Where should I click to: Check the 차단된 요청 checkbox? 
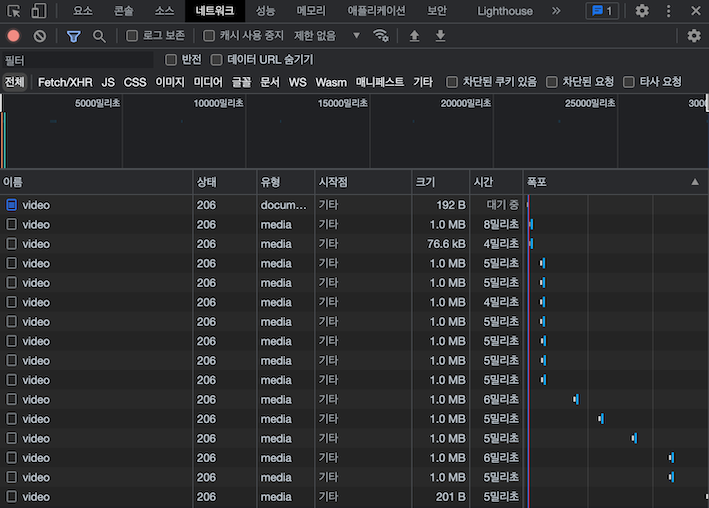point(552,82)
